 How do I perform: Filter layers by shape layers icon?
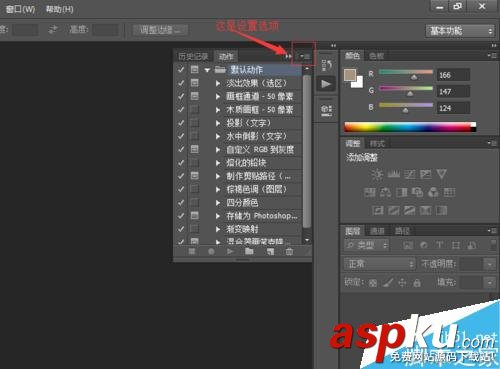pyautogui.click(x=456, y=246)
